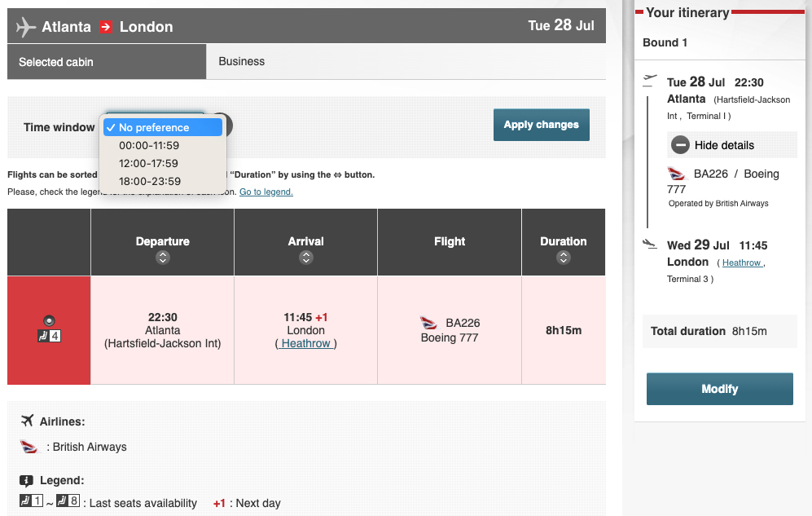Sort flights by Duration
The image size is (812, 516).
(563, 258)
